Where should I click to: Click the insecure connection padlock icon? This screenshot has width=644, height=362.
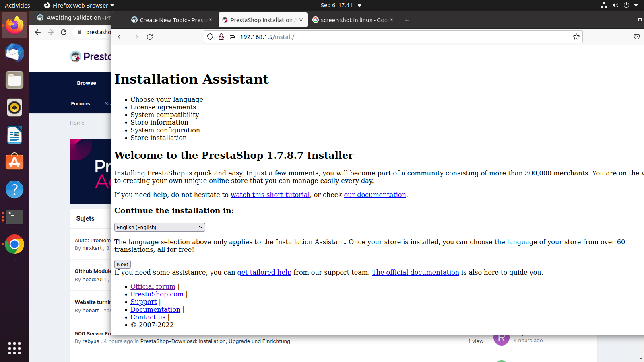point(221,37)
